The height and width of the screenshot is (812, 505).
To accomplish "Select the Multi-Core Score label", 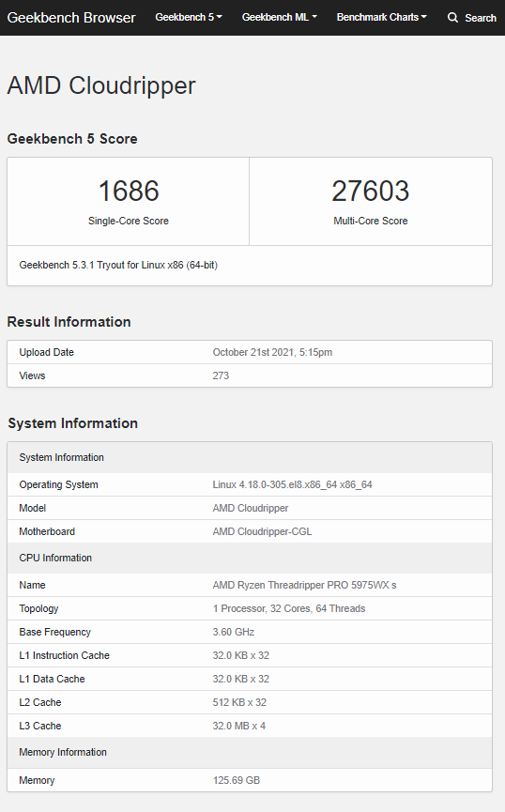I will click(x=371, y=221).
